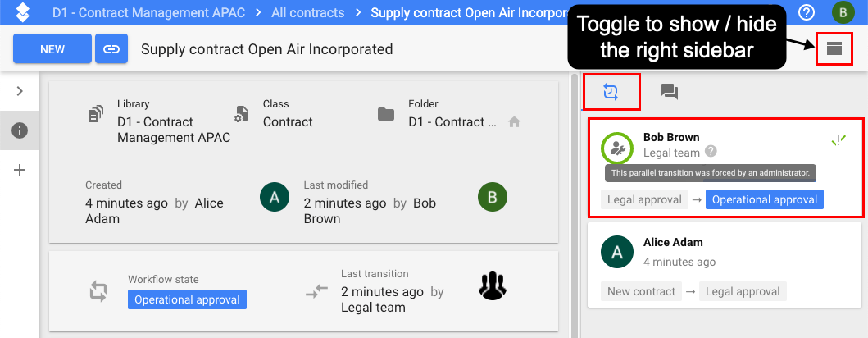Click the Library documents icon
868x338 pixels.
(x=96, y=115)
